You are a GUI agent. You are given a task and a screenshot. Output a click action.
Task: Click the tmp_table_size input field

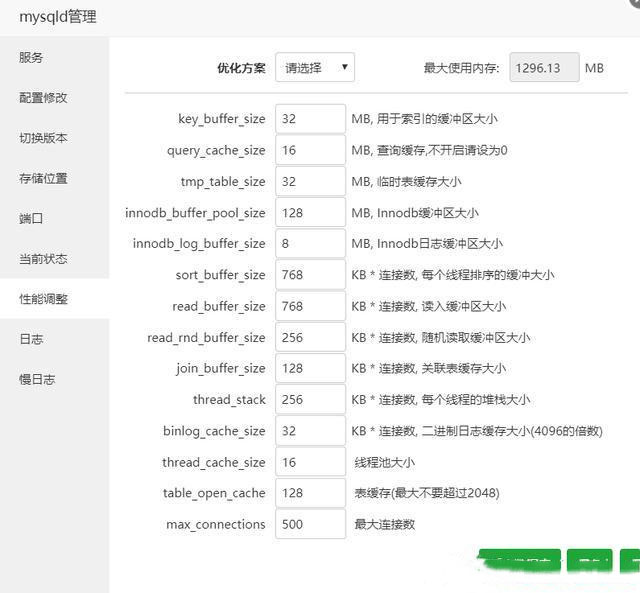coord(310,181)
